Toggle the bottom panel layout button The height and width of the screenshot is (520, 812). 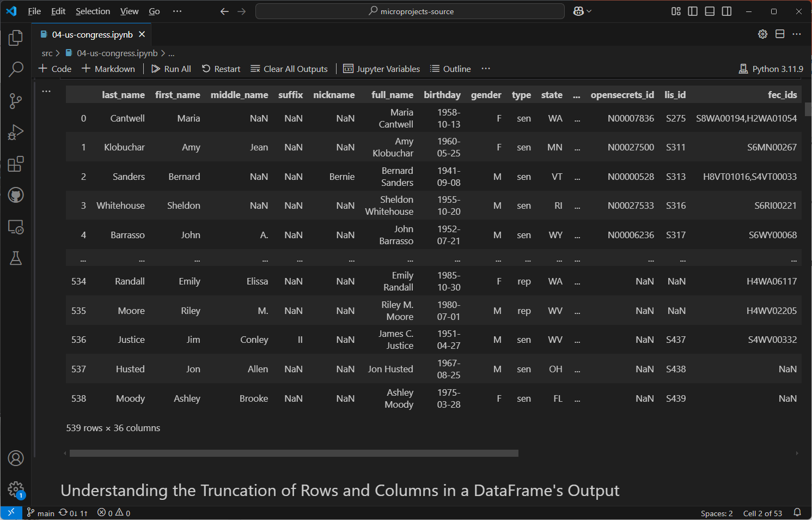tap(710, 11)
